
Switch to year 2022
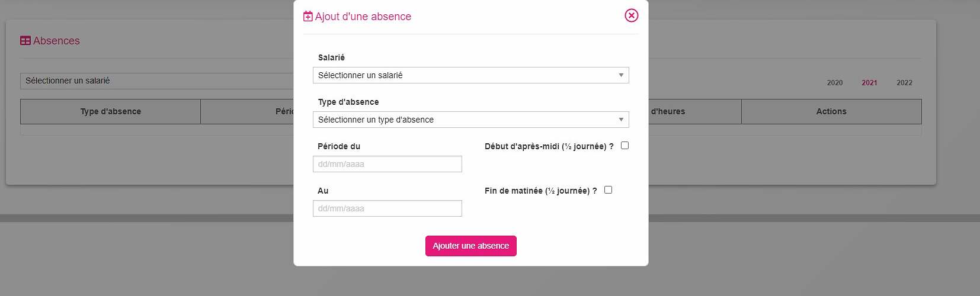click(x=904, y=83)
